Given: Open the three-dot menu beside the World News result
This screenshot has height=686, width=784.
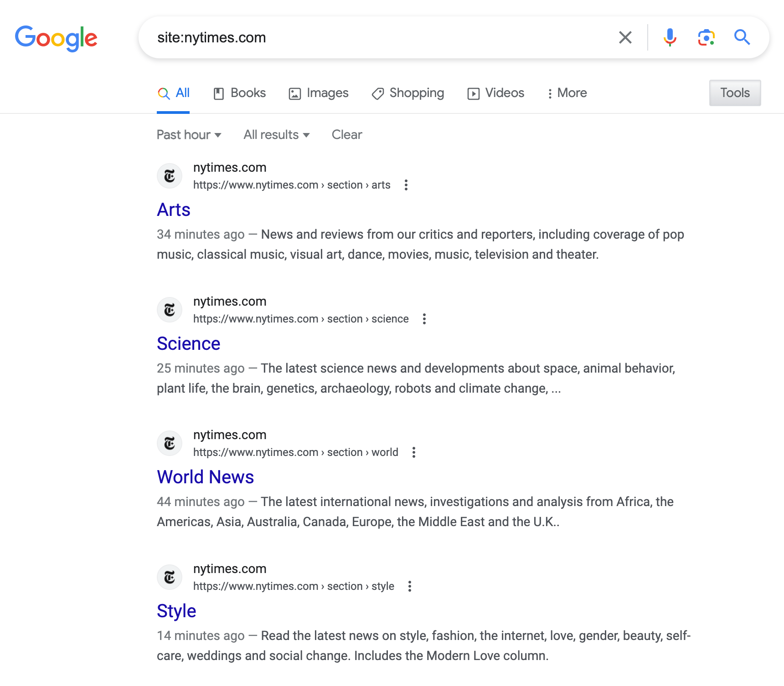Looking at the screenshot, I should [x=414, y=452].
